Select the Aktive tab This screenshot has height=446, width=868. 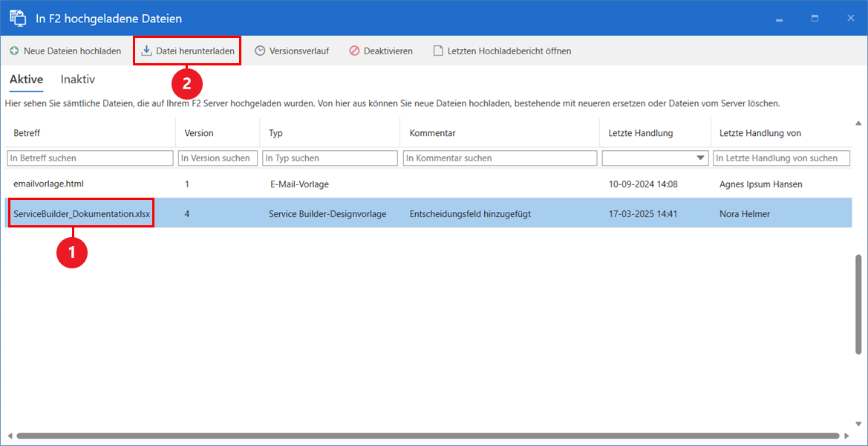[x=26, y=79]
